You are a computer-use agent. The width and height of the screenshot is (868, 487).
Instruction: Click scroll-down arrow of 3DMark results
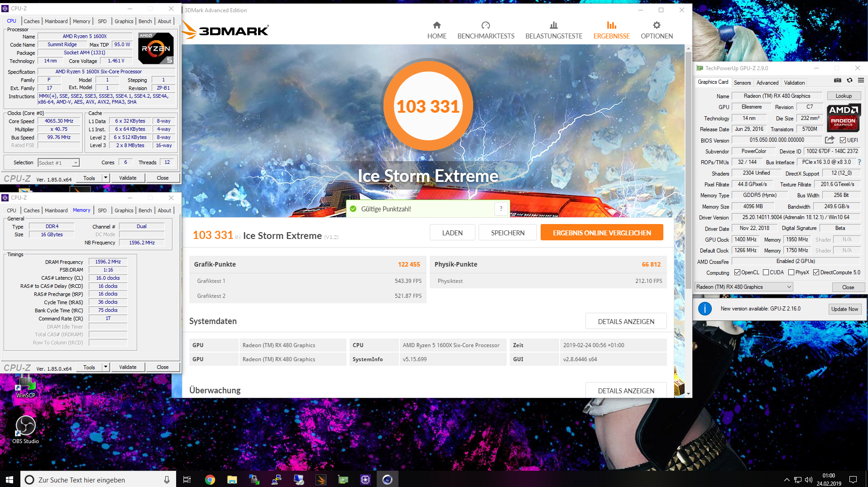688,394
